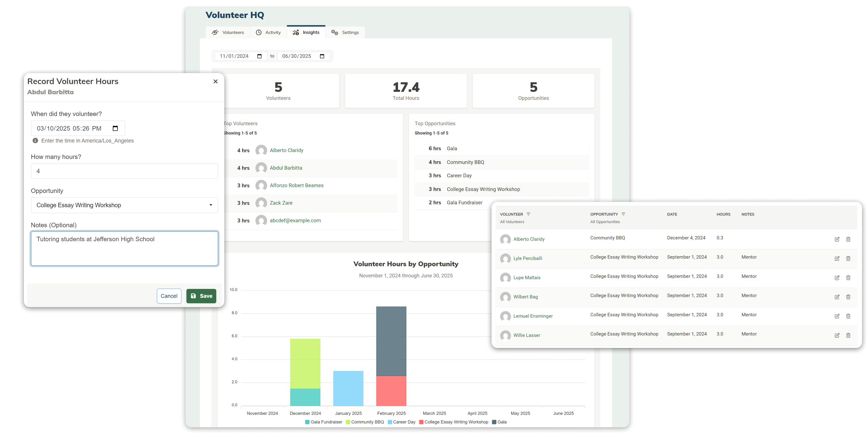Delete Lyle Perciballi's hours entry
This screenshot has width=868, height=438.
(848, 259)
